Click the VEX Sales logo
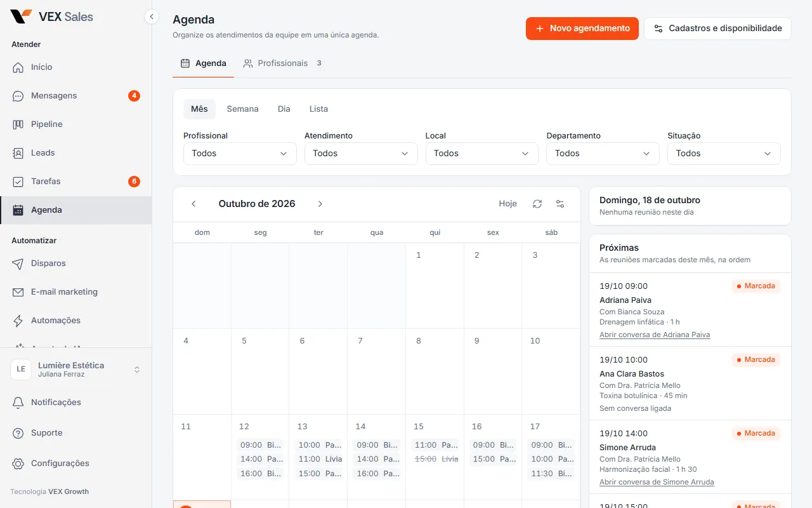The height and width of the screenshot is (508, 812). (x=52, y=17)
